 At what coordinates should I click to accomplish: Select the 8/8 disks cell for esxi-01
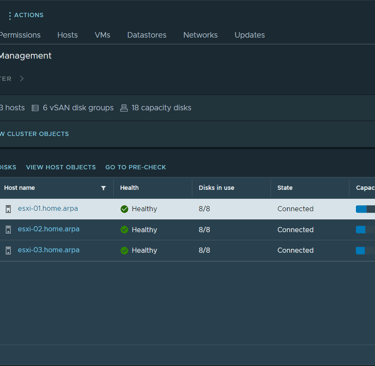click(x=204, y=209)
